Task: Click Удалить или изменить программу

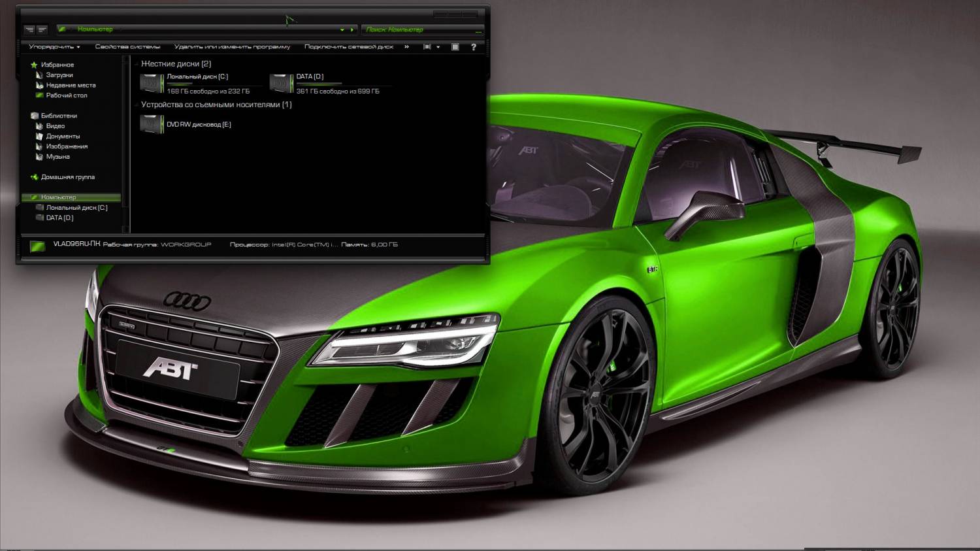Action: [232, 47]
